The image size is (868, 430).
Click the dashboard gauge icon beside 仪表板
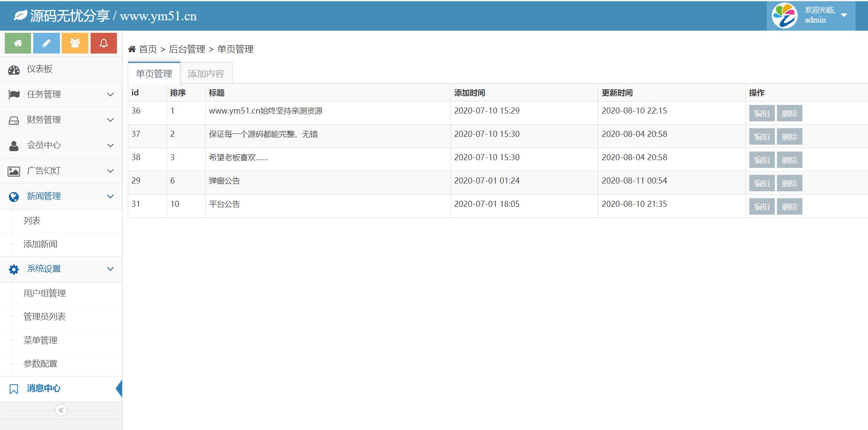click(x=14, y=70)
